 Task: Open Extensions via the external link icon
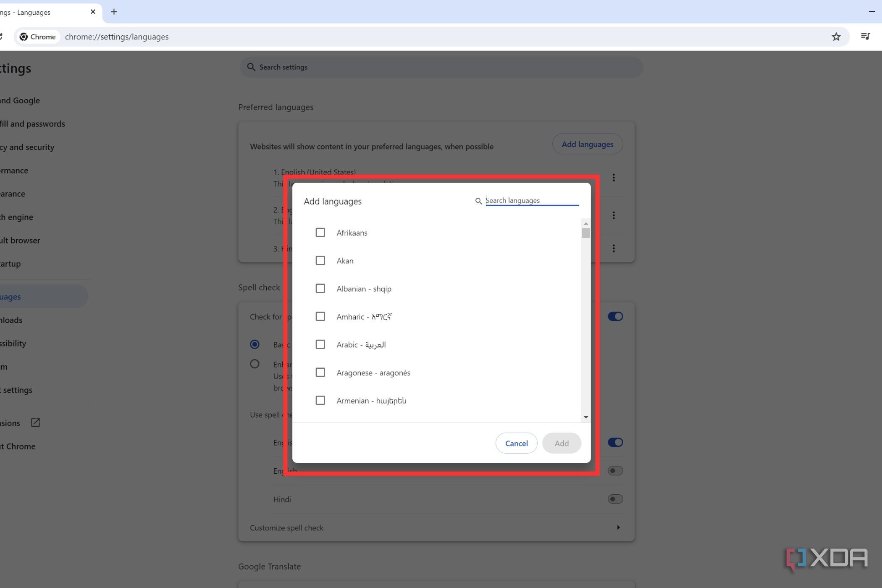pos(35,423)
